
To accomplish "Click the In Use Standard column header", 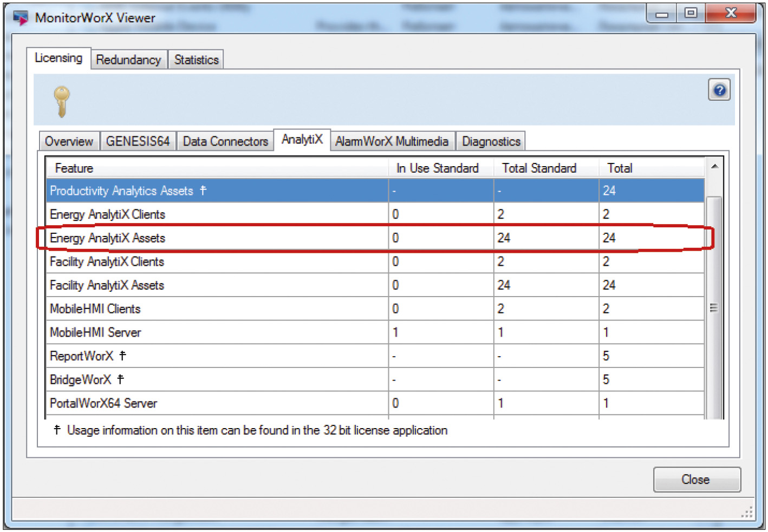I will [441, 168].
